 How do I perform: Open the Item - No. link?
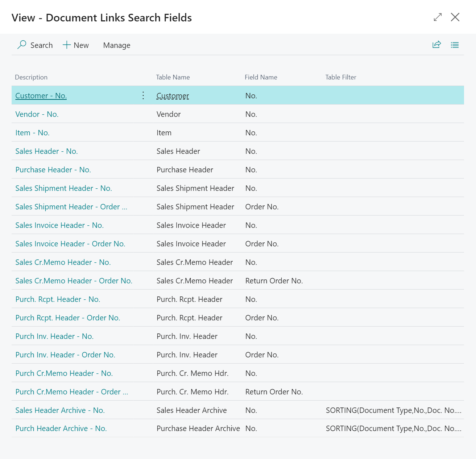(32, 133)
